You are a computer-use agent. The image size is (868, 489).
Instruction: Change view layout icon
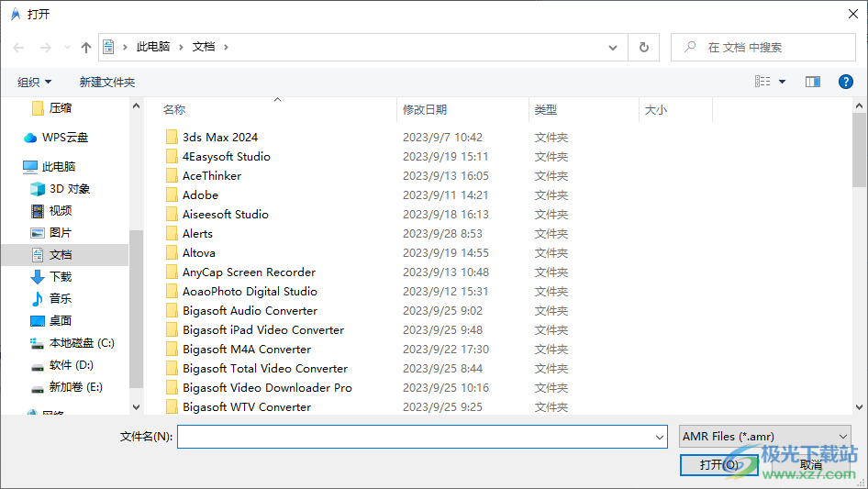762,82
